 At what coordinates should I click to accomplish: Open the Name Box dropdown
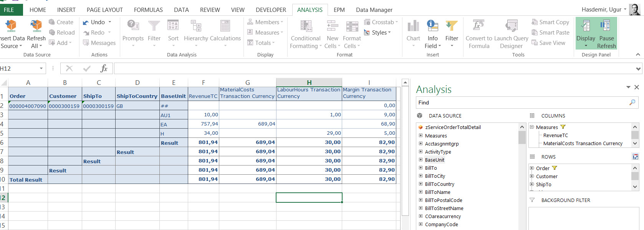pyautogui.click(x=41, y=69)
